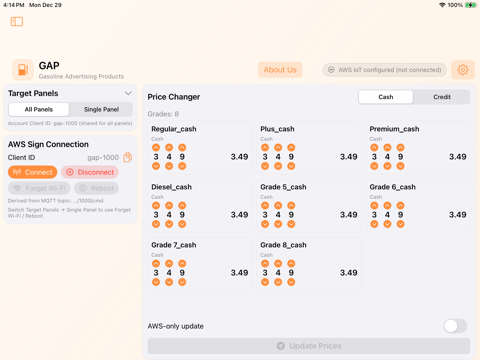Viewport: 480px width, 360px height.
Task: Click Update Prices button
Action: pyautogui.click(x=309, y=346)
